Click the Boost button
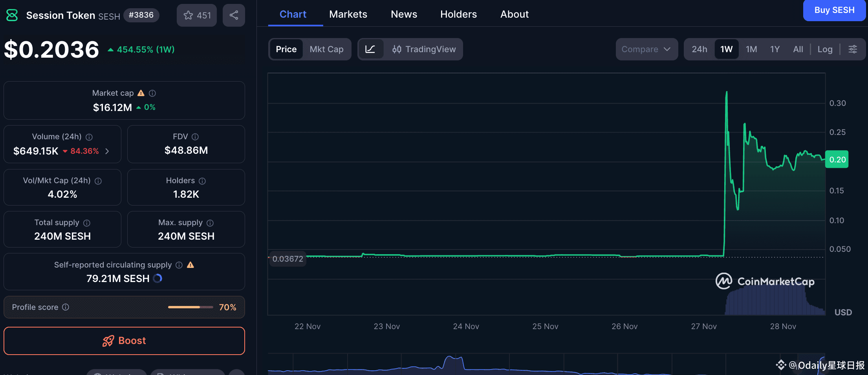 tap(124, 341)
